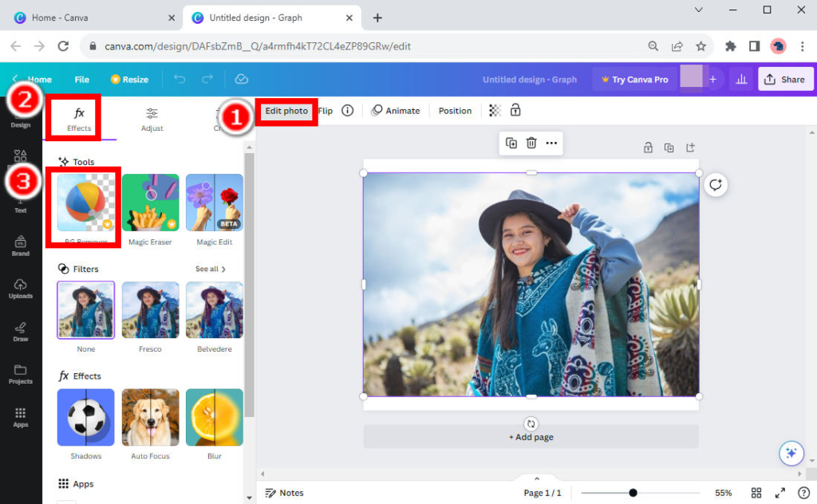The height and width of the screenshot is (504, 817).
Task: Expand the page thumbnails chevron at bottom
Action: pyautogui.click(x=537, y=478)
